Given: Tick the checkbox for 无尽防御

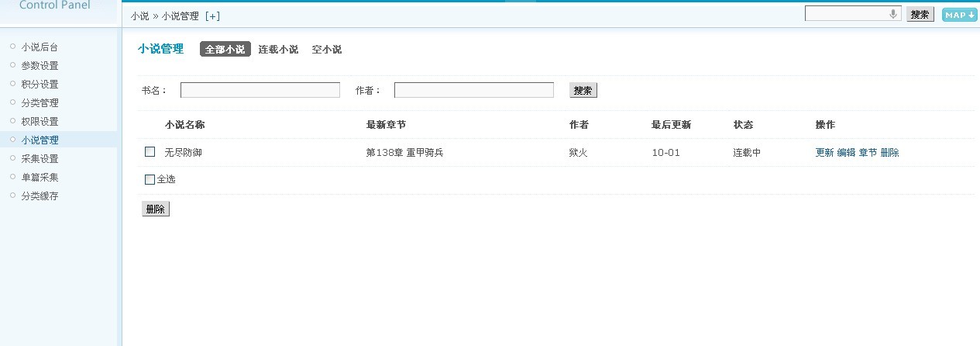Looking at the screenshot, I should (x=150, y=152).
